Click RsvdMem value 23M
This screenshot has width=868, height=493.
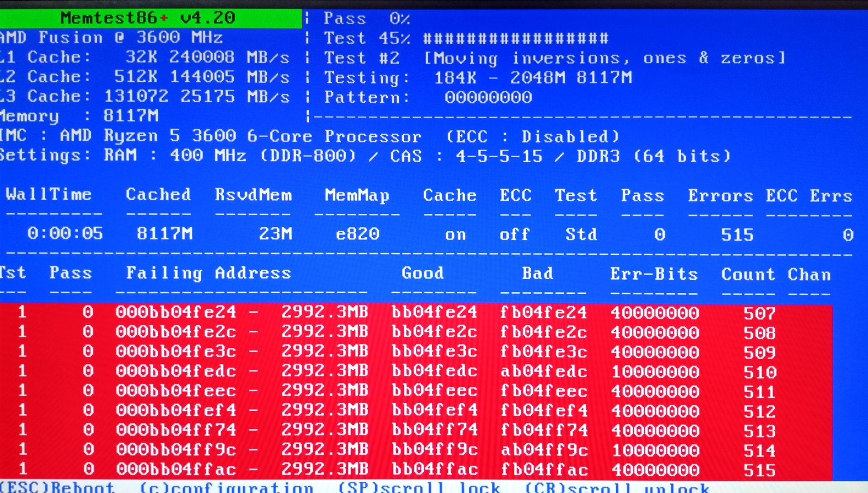(275, 234)
